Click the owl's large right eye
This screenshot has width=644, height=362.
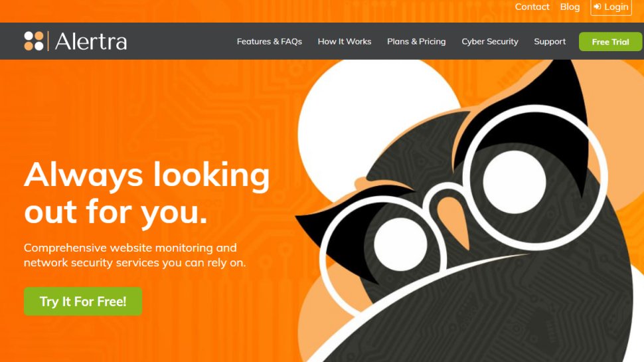(x=515, y=182)
